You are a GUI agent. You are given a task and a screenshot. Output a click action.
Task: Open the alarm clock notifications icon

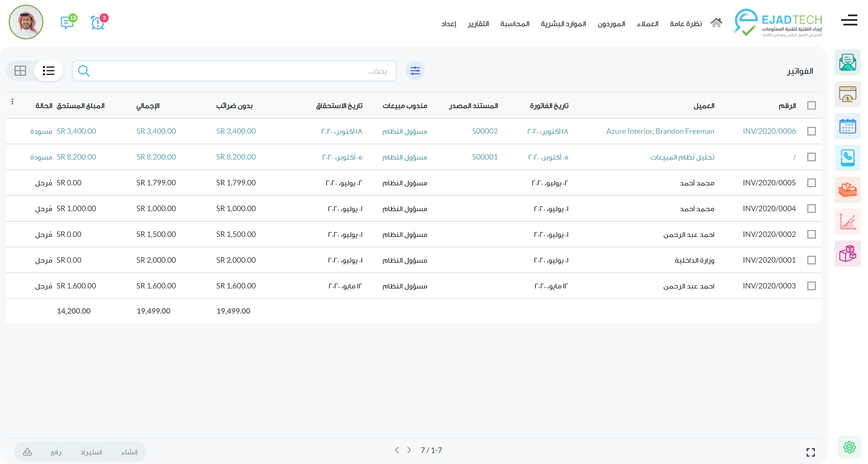point(98,23)
